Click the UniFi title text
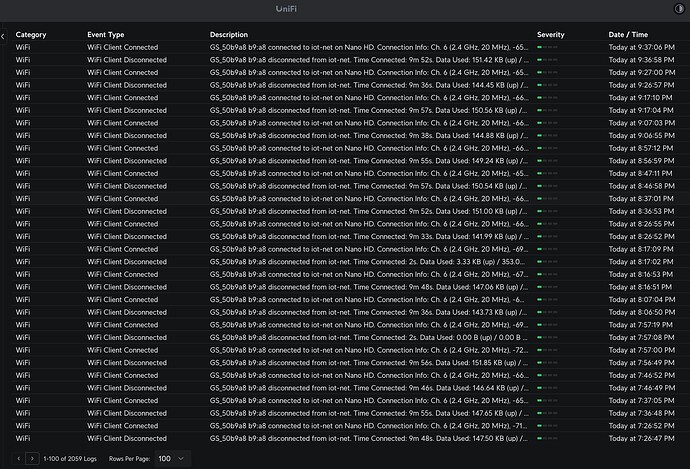Screen dimensions: 690x469 click(286, 9)
